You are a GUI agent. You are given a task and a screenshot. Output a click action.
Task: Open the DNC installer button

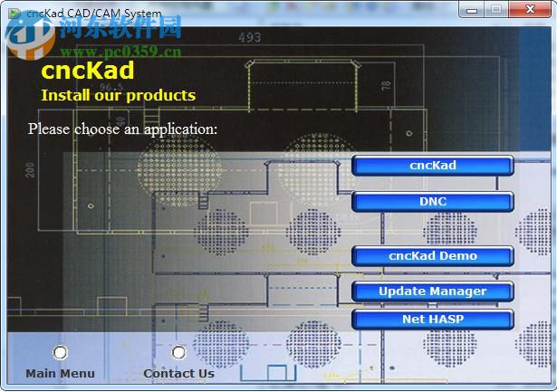pos(433,202)
